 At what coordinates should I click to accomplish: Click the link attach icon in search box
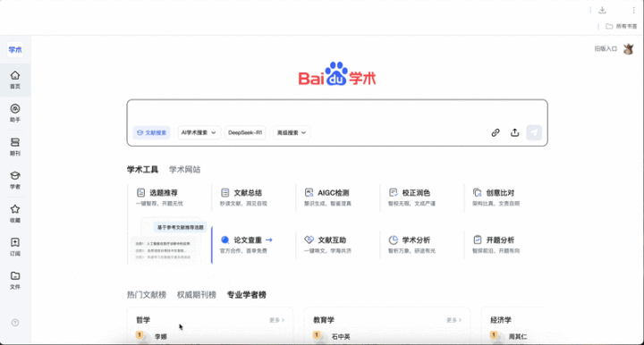(x=496, y=132)
